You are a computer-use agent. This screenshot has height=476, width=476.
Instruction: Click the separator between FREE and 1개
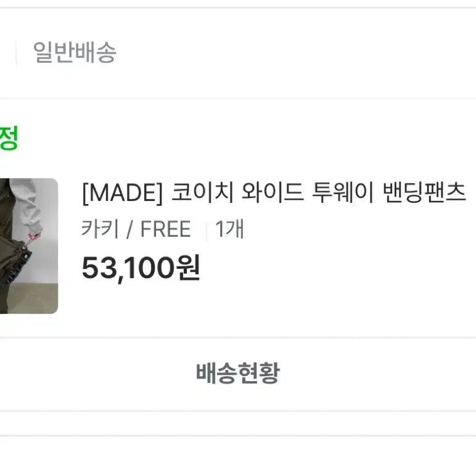[x=207, y=230]
